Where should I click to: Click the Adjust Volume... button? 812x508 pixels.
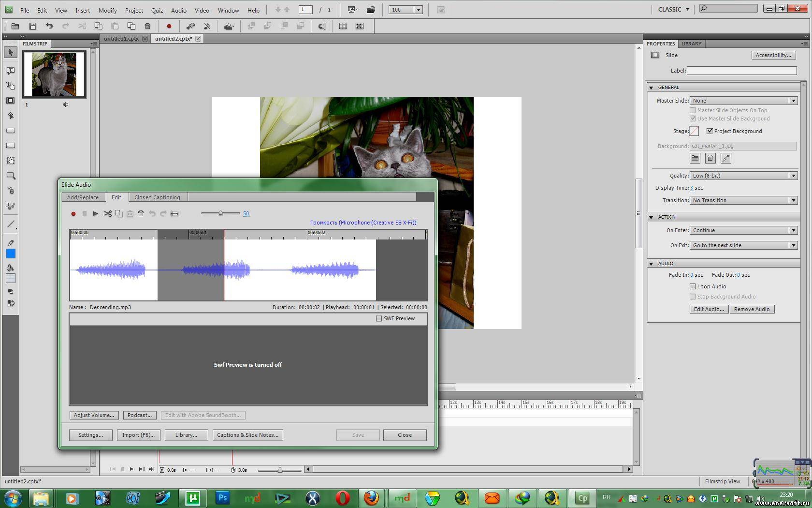[x=94, y=415]
